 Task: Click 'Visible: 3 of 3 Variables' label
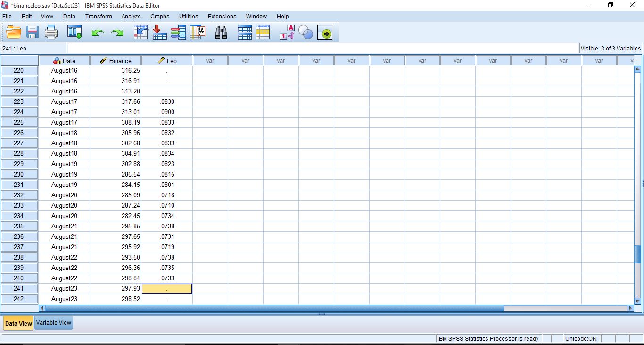611,48
